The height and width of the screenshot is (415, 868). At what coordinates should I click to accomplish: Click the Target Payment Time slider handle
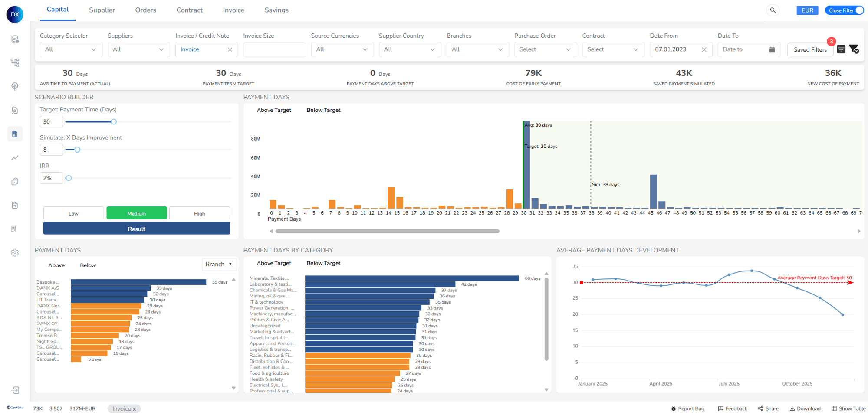coord(114,122)
